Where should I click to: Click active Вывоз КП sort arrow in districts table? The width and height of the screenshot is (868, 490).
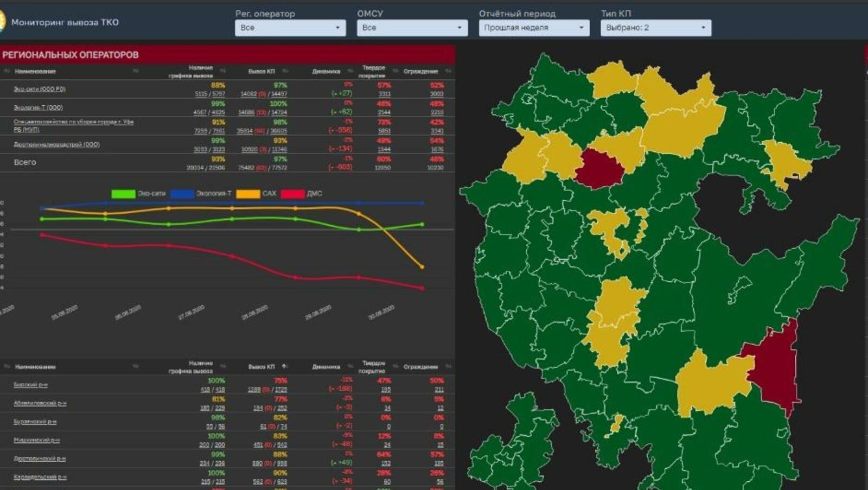[x=284, y=366]
